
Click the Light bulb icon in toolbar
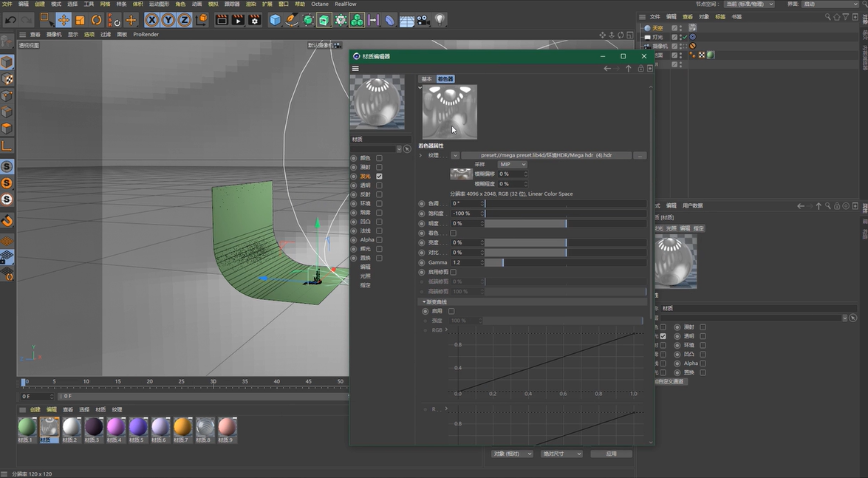click(x=440, y=20)
